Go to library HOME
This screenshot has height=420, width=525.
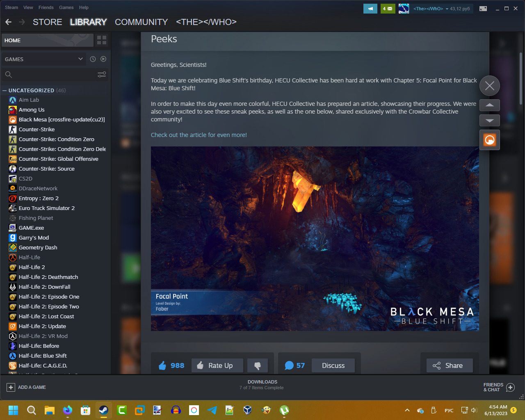48,40
